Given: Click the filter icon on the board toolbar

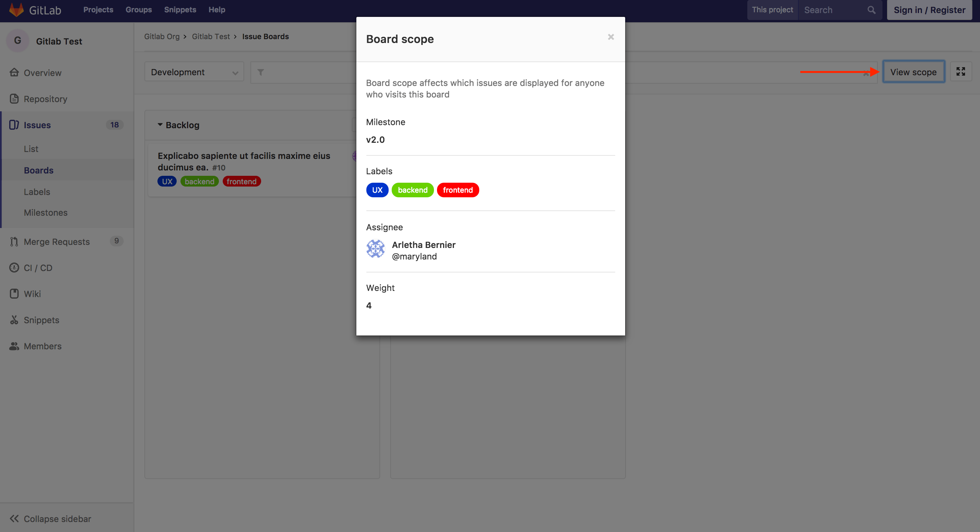Looking at the screenshot, I should tap(261, 72).
